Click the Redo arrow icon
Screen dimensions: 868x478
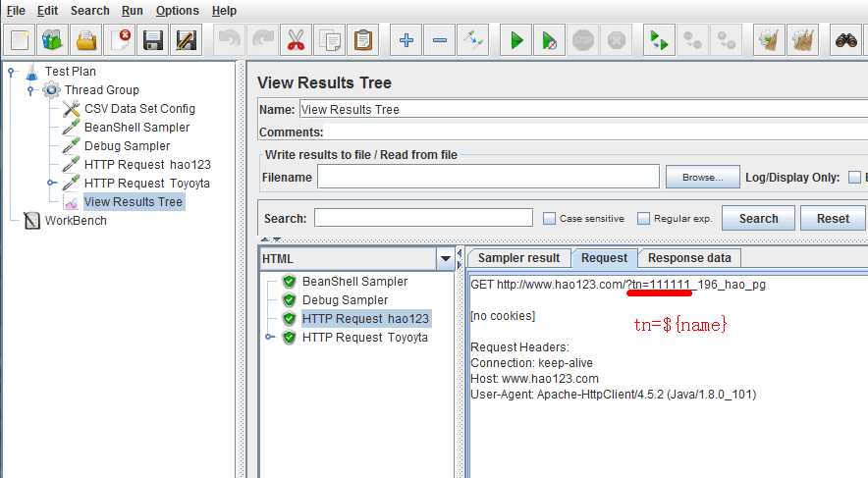(262, 40)
